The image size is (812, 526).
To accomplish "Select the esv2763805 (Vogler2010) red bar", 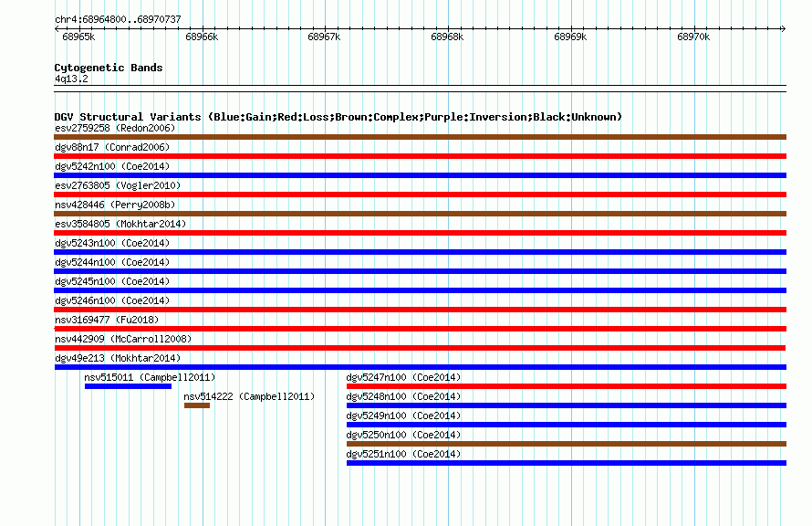I will (x=420, y=195).
